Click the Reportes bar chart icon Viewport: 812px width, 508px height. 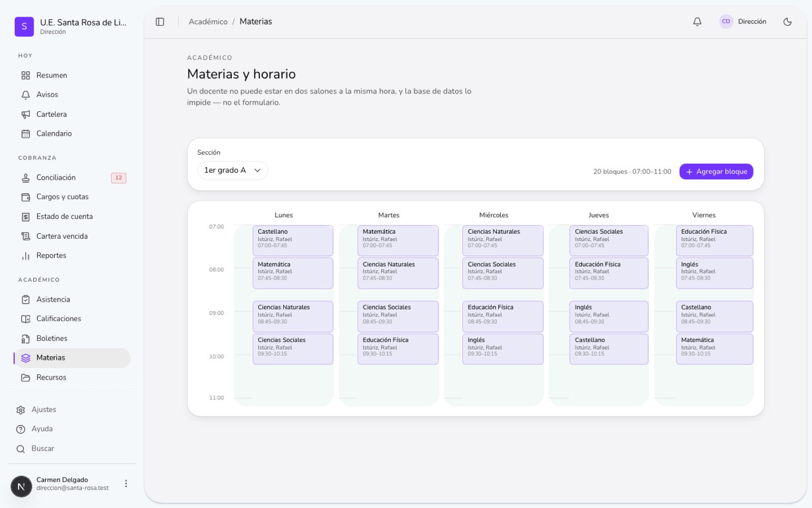click(26, 256)
